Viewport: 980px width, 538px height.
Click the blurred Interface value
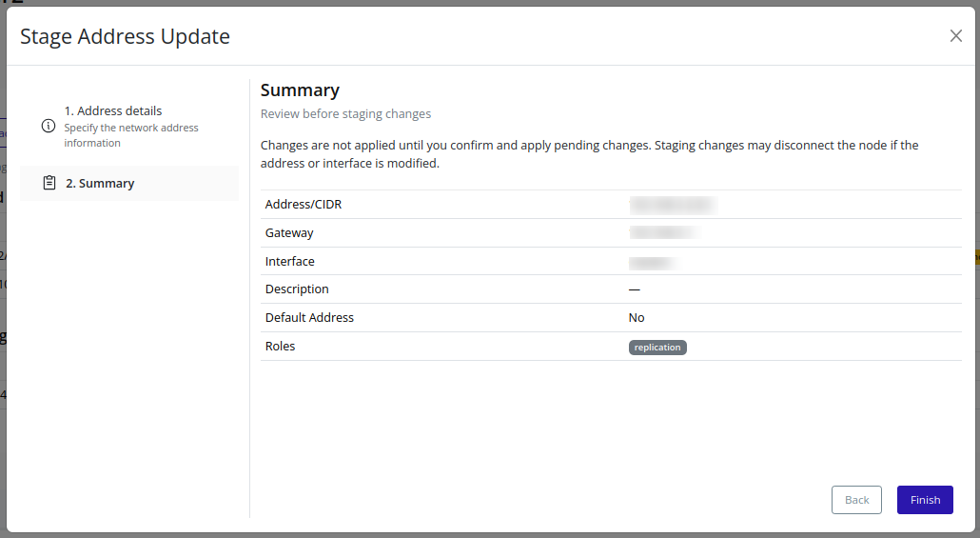[653, 262]
